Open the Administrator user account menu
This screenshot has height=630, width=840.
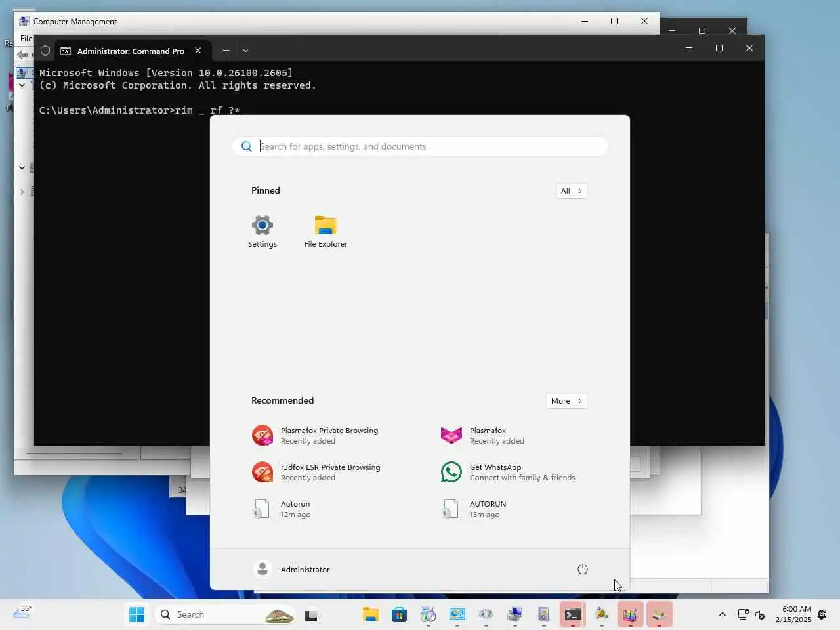click(292, 569)
